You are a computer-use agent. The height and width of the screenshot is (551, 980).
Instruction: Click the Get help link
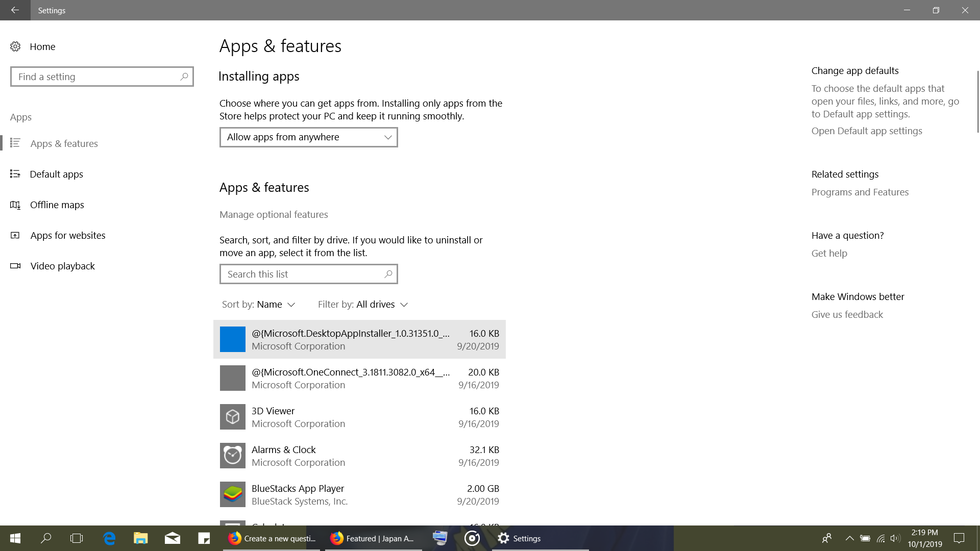tap(829, 253)
